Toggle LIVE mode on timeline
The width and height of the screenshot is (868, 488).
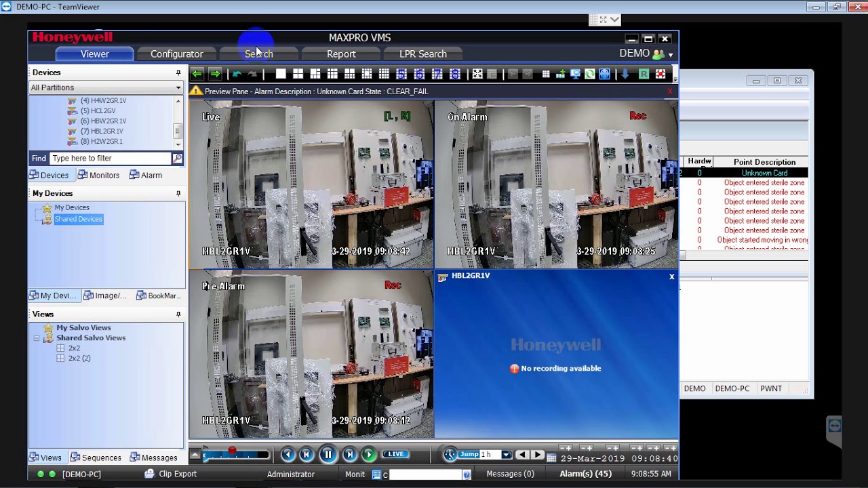(x=396, y=454)
